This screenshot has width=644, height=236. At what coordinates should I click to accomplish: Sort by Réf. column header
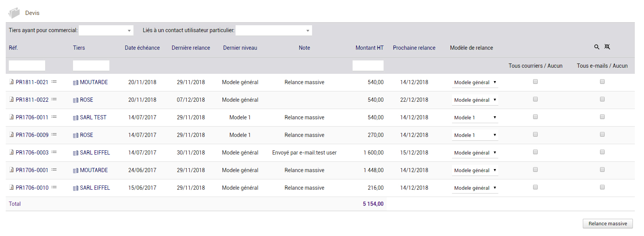pos(13,48)
